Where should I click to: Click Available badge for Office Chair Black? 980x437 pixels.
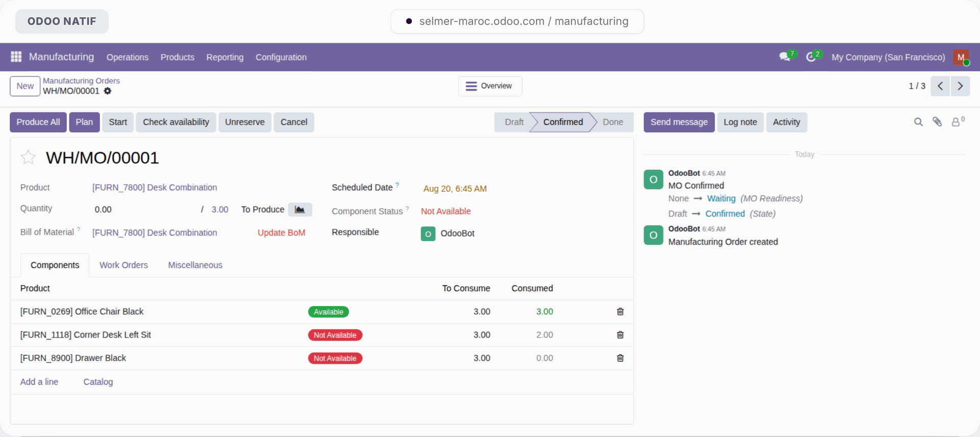coord(329,312)
